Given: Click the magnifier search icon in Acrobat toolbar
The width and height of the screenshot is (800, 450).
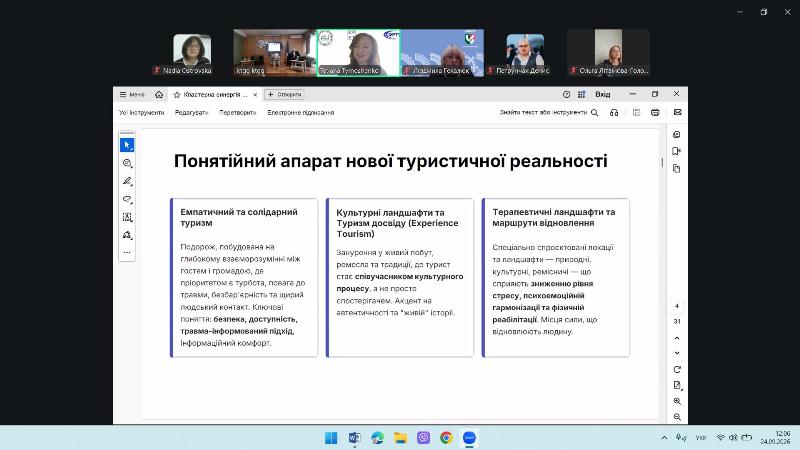Looking at the screenshot, I should 594,112.
